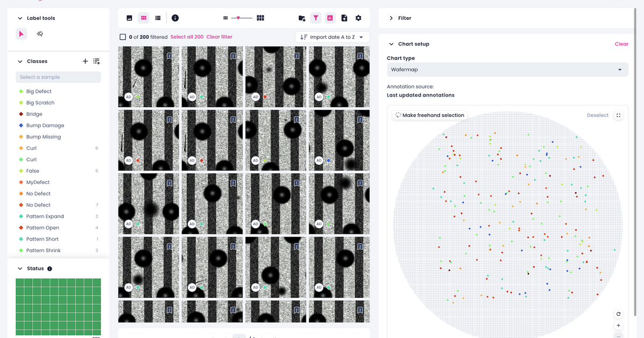
Task: Bookmark the first grid thumbnail
Action: click(x=170, y=55)
